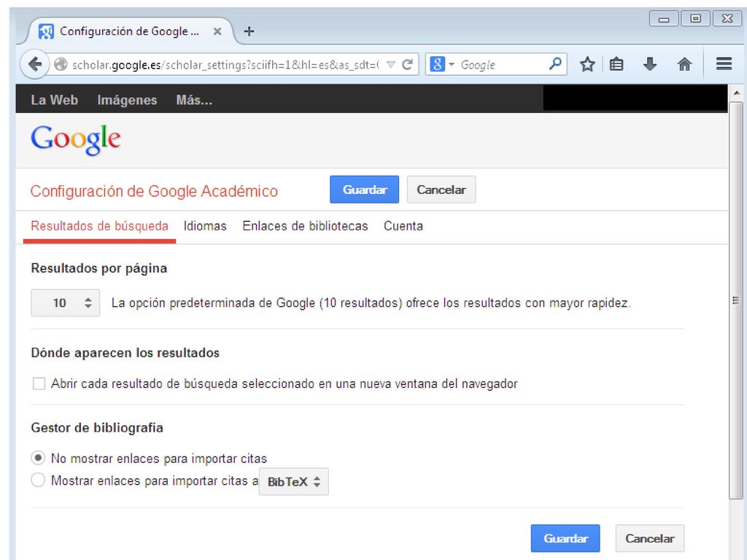The image size is (747, 560).
Task: Click the tab favicon for Configuración de Google
Action: 46,32
